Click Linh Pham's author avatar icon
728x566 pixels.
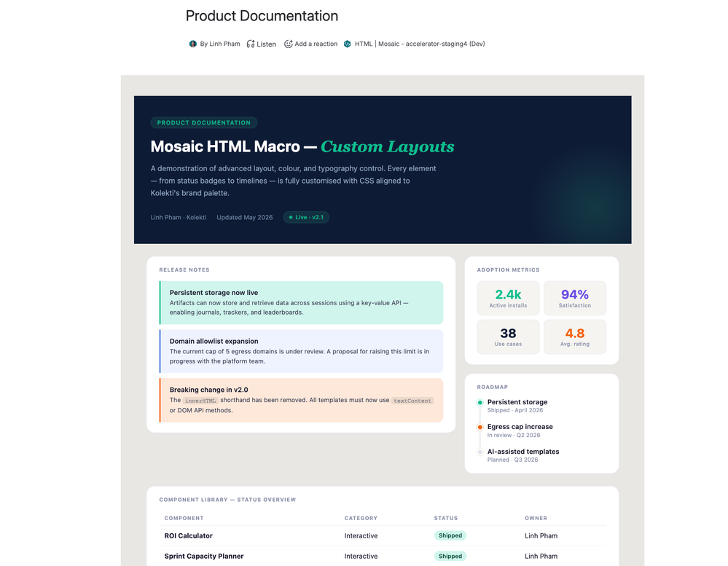coord(192,44)
